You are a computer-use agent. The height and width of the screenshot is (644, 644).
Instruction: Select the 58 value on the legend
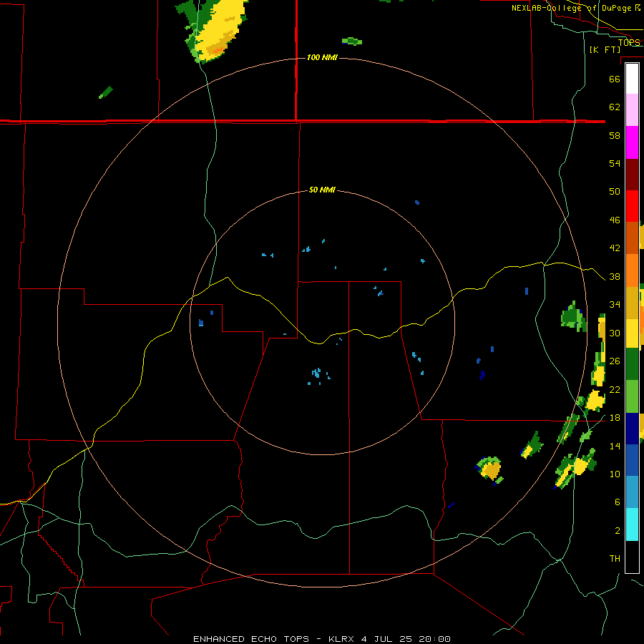tap(615, 135)
